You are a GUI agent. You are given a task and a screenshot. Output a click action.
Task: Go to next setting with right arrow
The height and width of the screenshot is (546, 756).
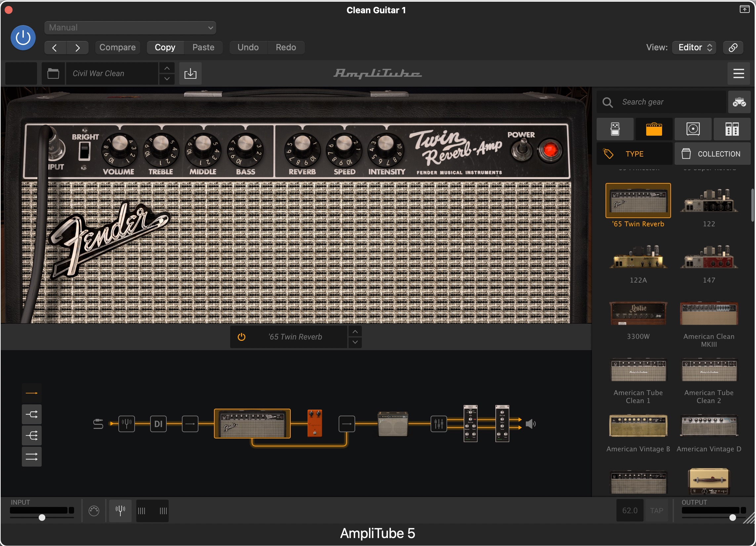tap(77, 48)
